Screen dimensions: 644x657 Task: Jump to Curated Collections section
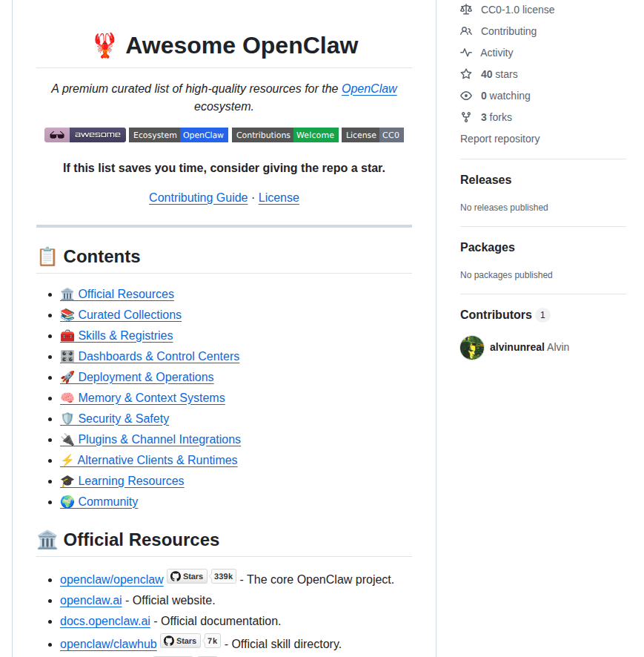[x=121, y=314]
